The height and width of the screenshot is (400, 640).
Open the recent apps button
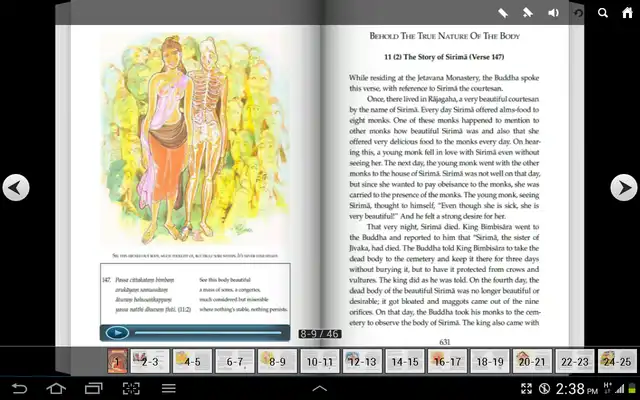click(93, 388)
